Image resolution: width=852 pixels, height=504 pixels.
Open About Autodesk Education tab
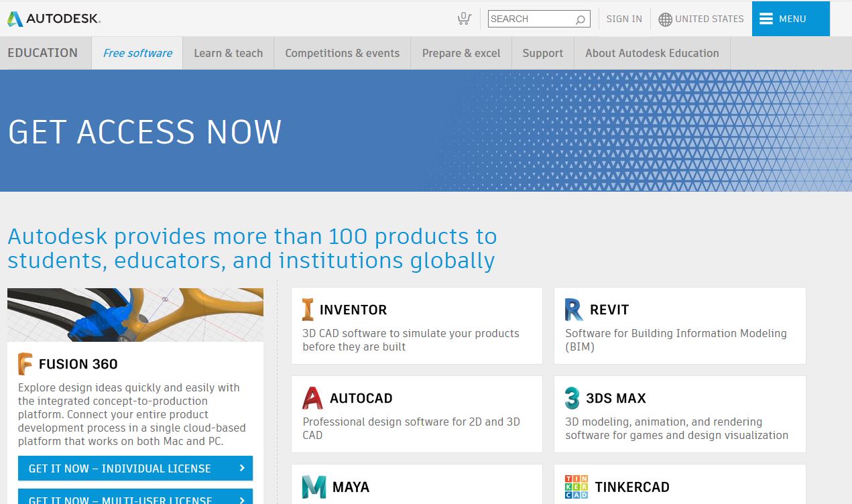click(x=652, y=53)
